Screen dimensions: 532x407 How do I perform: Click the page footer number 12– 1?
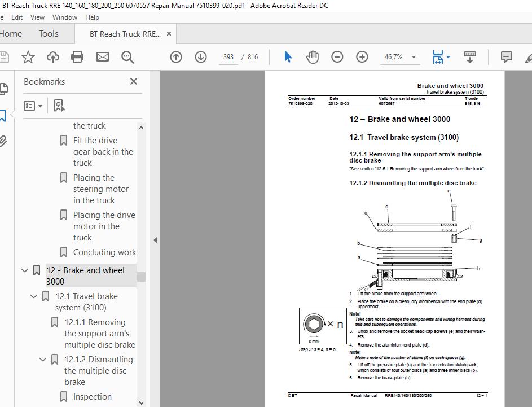(482, 396)
